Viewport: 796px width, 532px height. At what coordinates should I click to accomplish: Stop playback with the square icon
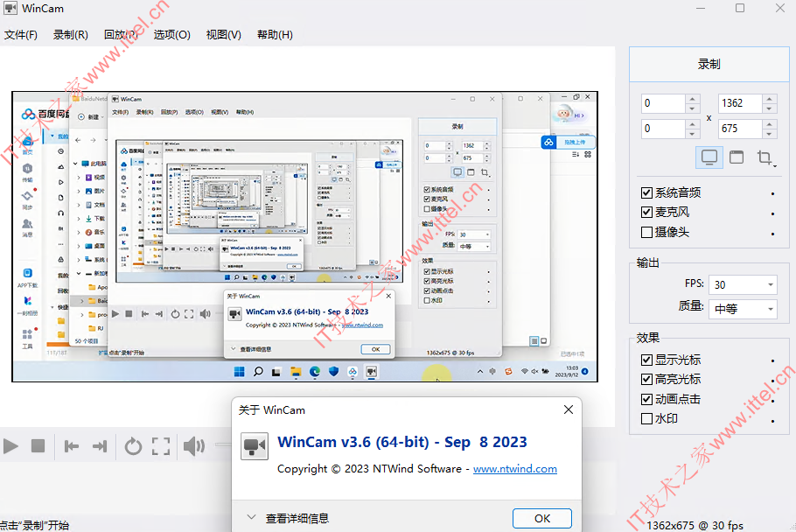(38, 446)
